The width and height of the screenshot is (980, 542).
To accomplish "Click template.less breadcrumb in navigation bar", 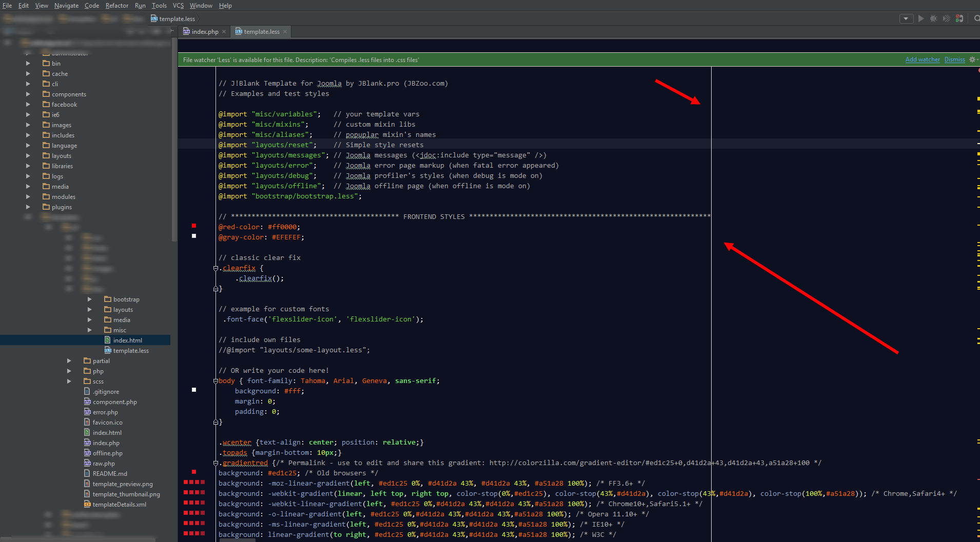I will (x=173, y=19).
